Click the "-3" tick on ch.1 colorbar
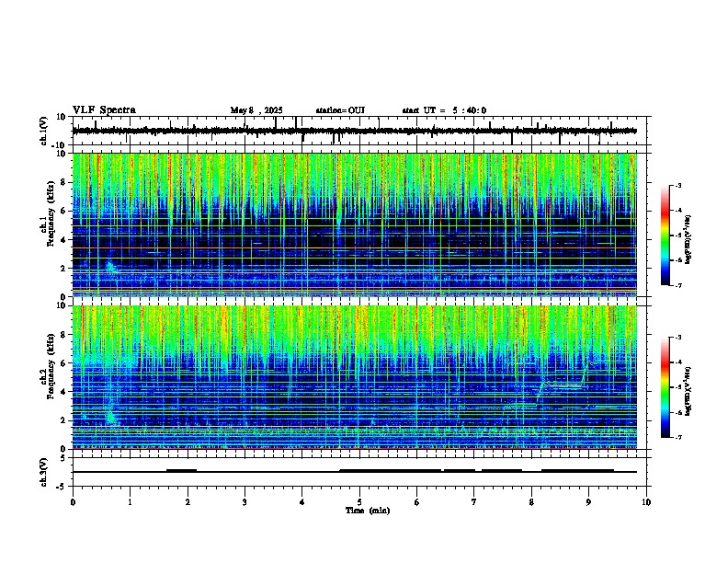 coord(677,186)
